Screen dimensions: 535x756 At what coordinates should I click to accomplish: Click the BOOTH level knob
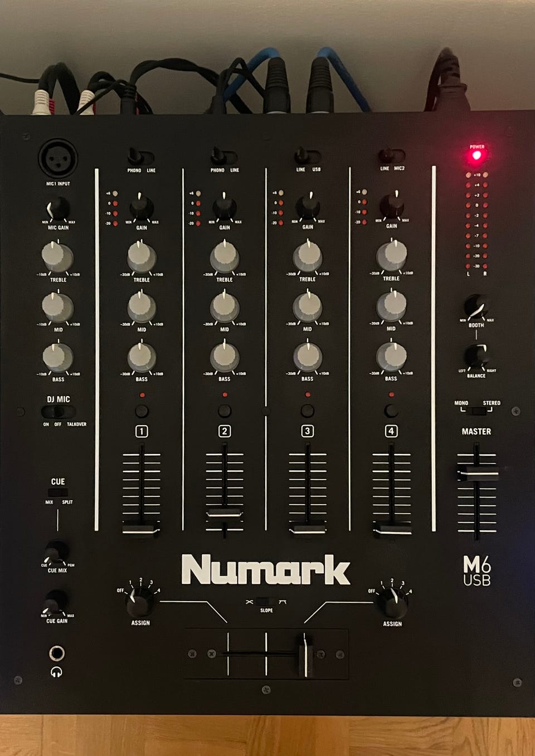tap(476, 306)
